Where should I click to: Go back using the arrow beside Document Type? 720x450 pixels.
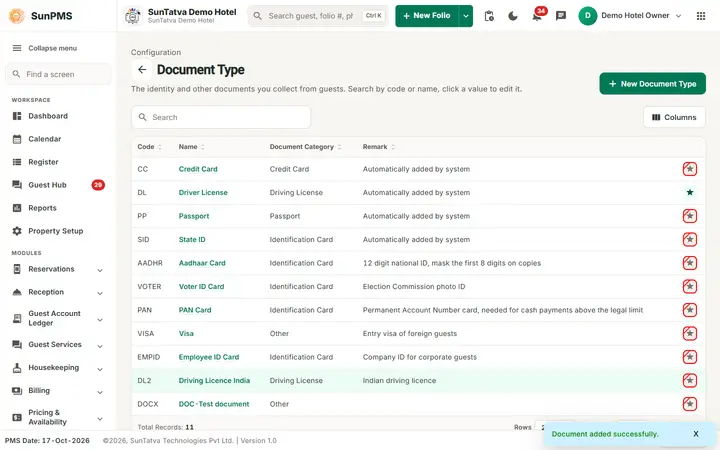point(142,70)
